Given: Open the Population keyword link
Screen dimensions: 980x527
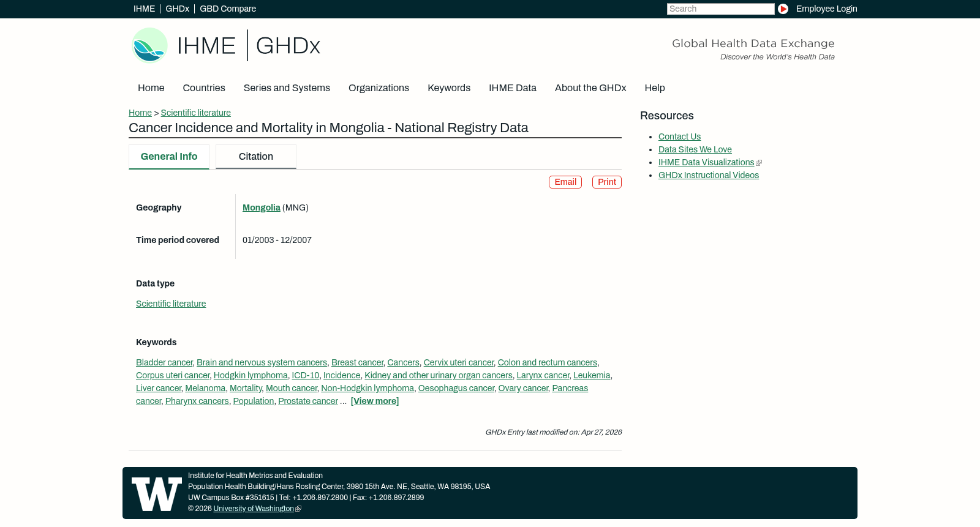Looking at the screenshot, I should [x=253, y=401].
